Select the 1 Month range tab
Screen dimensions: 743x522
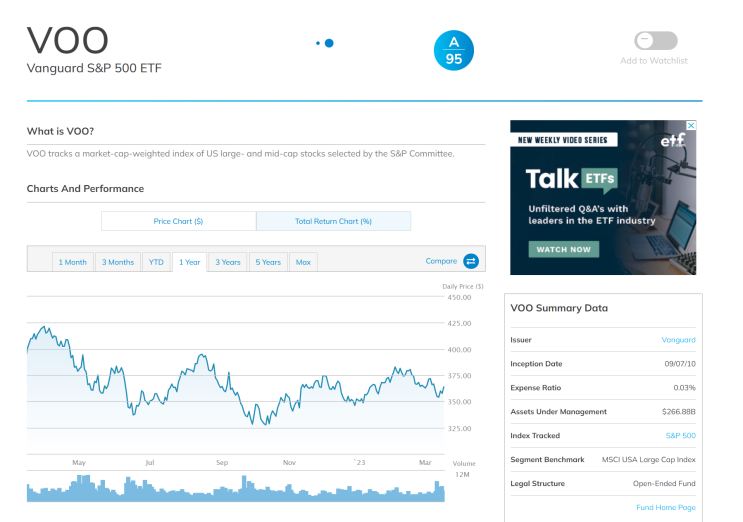[72, 262]
